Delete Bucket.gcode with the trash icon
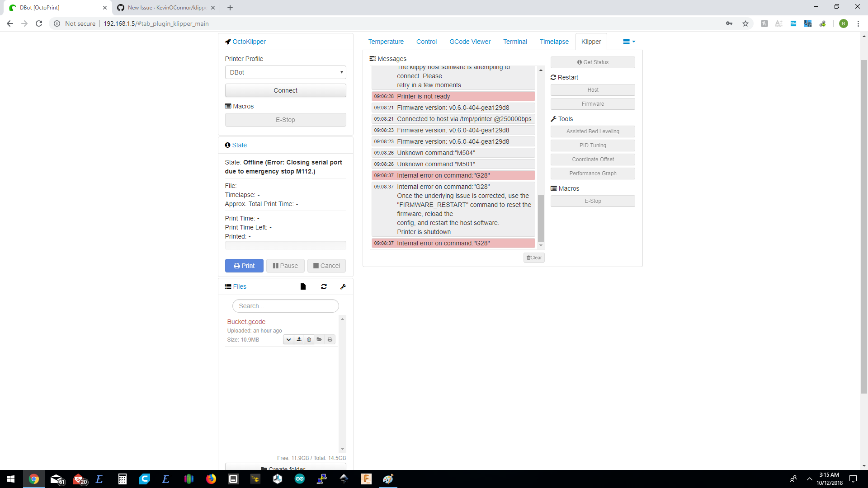This screenshot has width=868, height=488. point(309,339)
